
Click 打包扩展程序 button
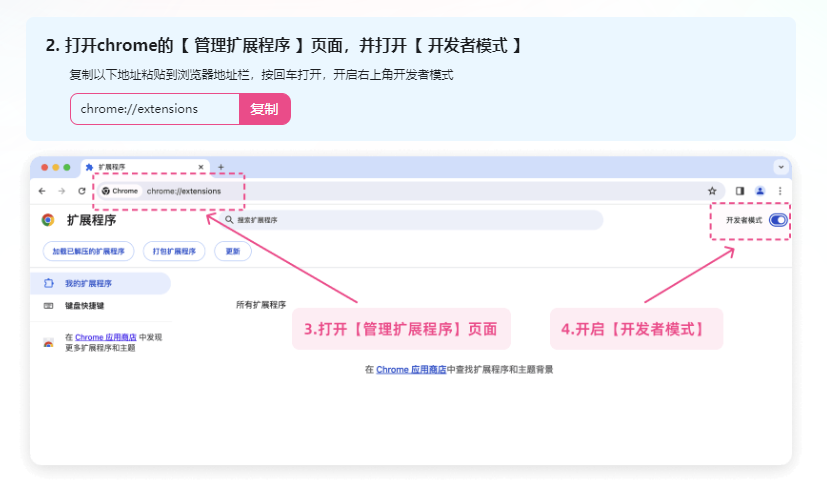point(174,251)
